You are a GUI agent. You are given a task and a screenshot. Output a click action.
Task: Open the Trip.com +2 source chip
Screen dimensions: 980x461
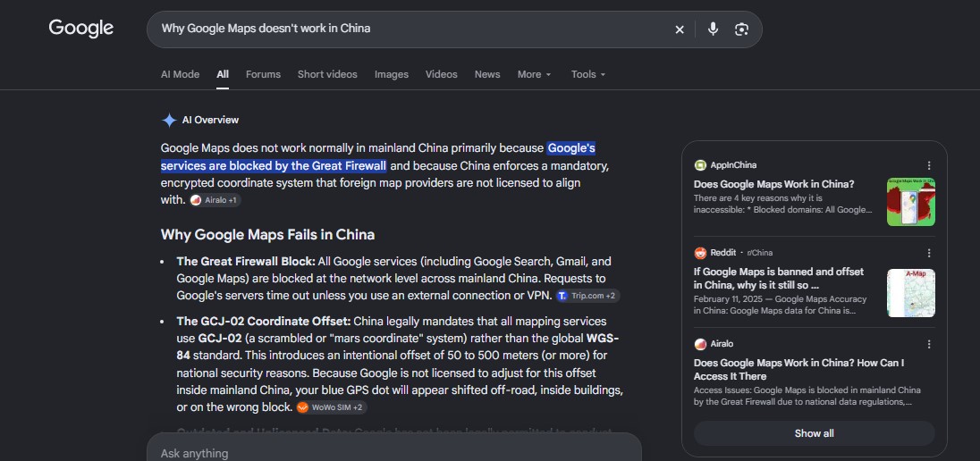tap(587, 296)
